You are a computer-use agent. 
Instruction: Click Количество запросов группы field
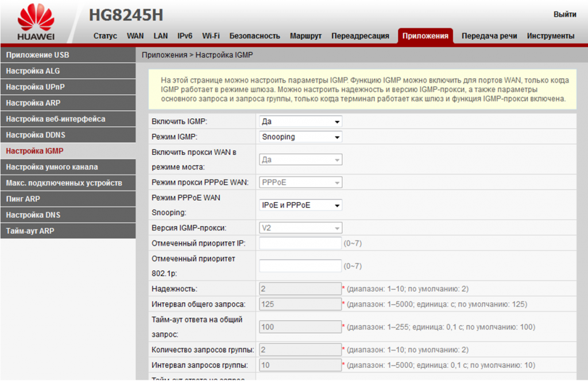tap(300, 350)
